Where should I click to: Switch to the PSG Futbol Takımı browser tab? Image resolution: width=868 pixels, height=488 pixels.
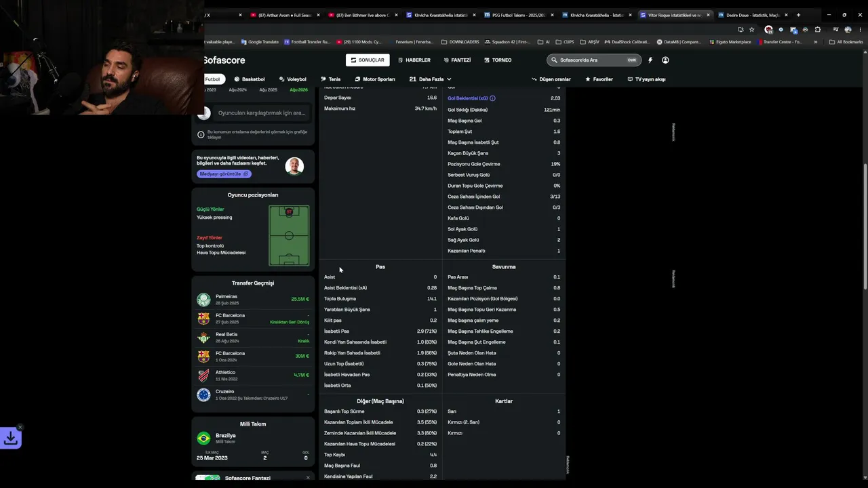[519, 15]
